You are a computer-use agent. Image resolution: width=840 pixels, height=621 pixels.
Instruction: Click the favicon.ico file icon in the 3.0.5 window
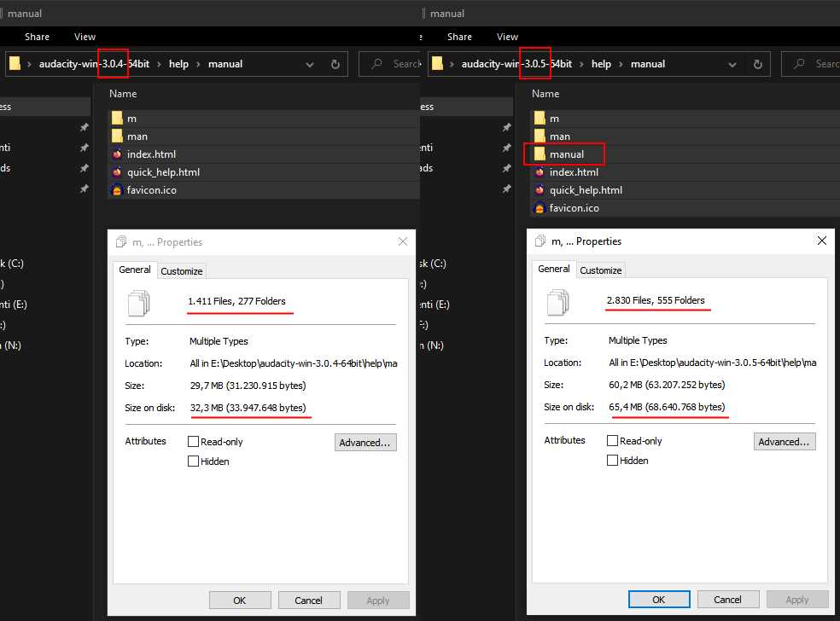pos(540,208)
